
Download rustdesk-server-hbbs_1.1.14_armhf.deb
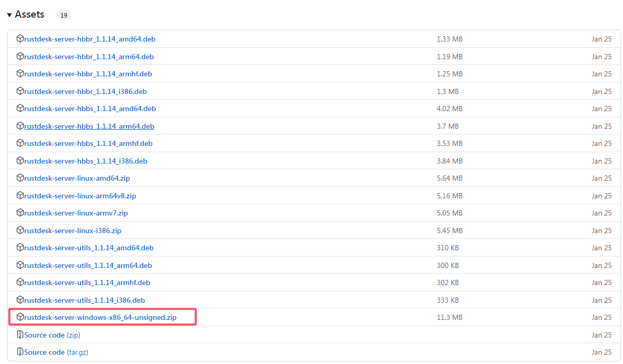(x=88, y=143)
